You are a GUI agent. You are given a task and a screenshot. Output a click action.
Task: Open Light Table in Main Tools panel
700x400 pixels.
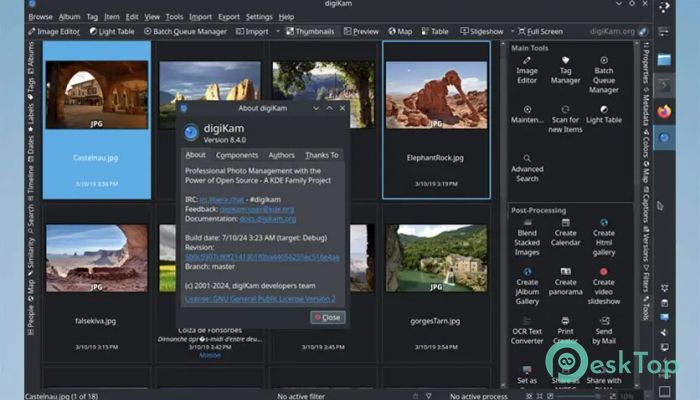(604, 114)
